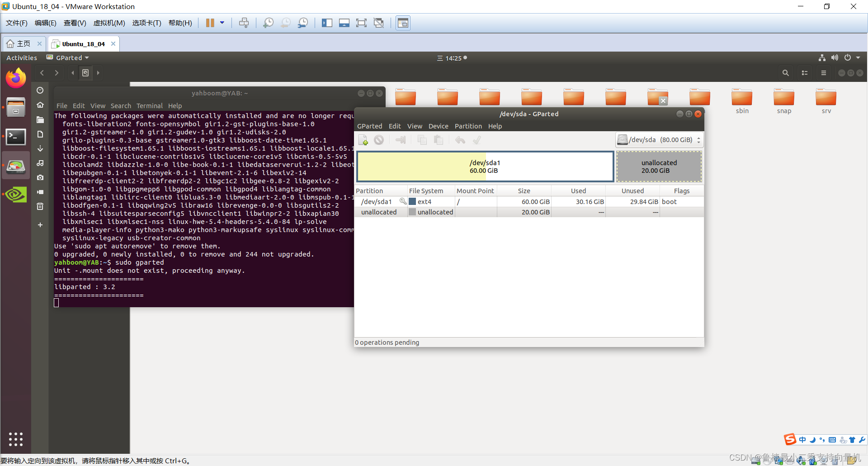Screen dimensions: 868x466
Task: Click VMware snapshot manager icon
Action: 303,23
